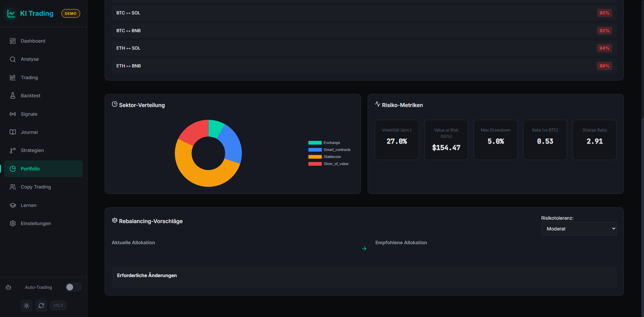Enable the Auto-Trading switch
Viewport: 644px width, 317px height.
(x=73, y=287)
